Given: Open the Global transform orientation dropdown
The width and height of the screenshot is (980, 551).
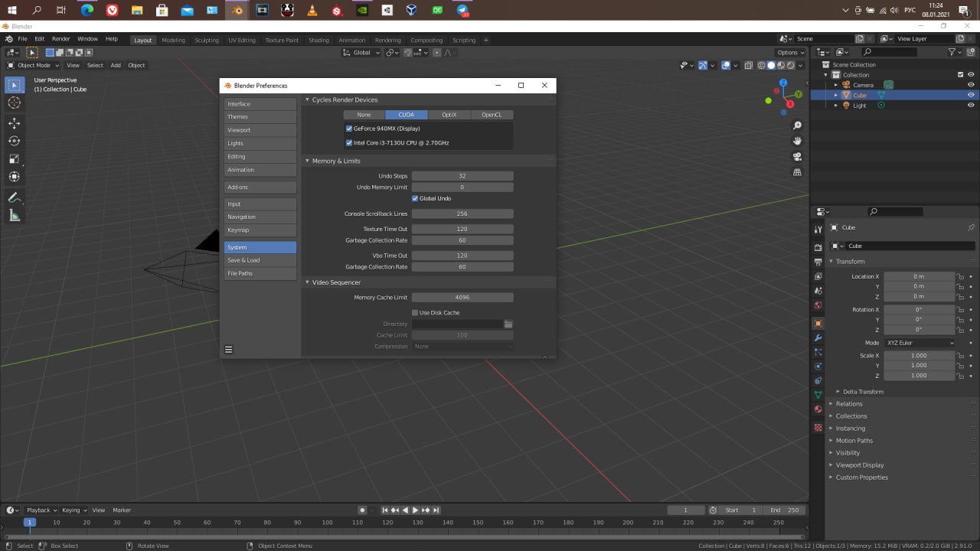Looking at the screenshot, I should (362, 52).
